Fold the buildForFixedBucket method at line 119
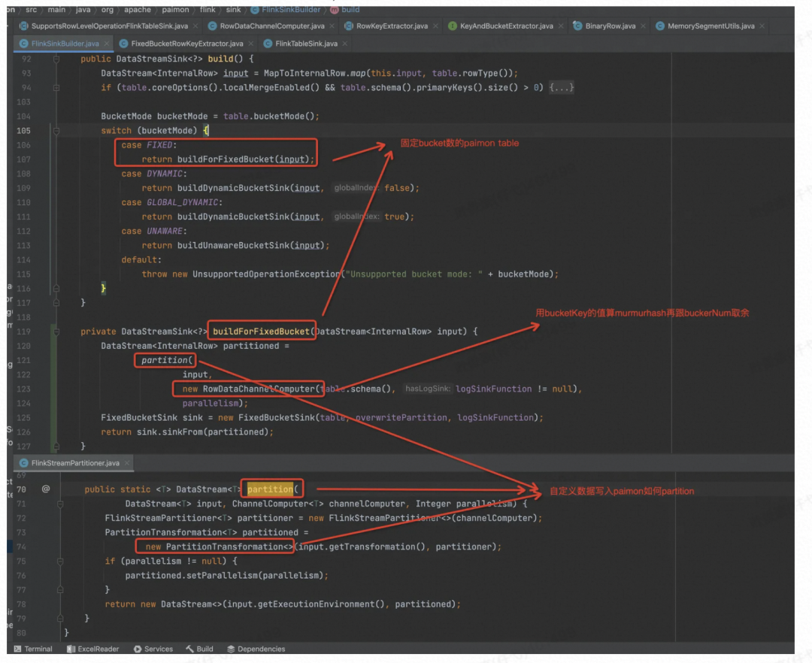The width and height of the screenshot is (812, 663). [56, 331]
